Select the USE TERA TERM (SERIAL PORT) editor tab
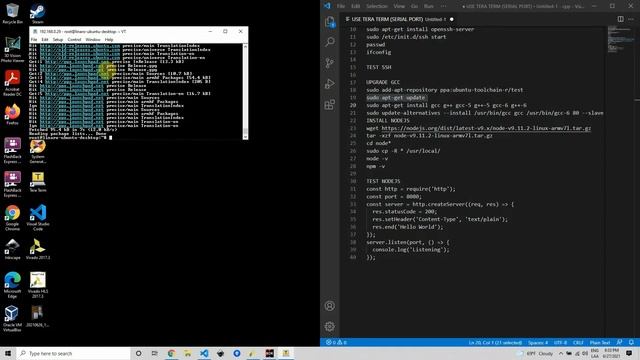The image size is (640, 360). pyautogui.click(x=399, y=19)
